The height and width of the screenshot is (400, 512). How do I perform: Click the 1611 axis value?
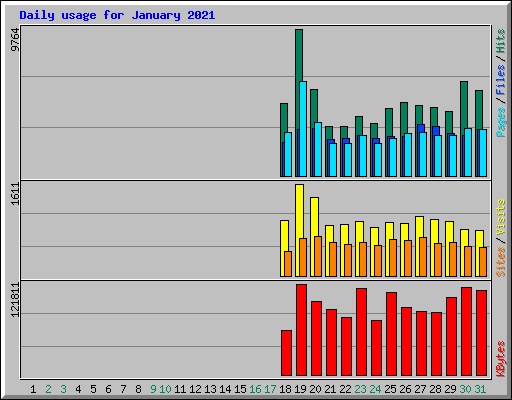pyautogui.click(x=15, y=194)
